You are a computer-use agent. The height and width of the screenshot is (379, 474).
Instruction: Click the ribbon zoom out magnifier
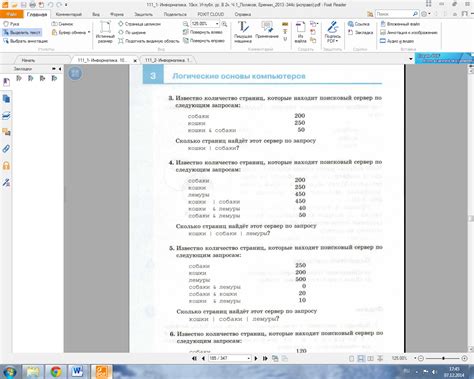pos(185,24)
